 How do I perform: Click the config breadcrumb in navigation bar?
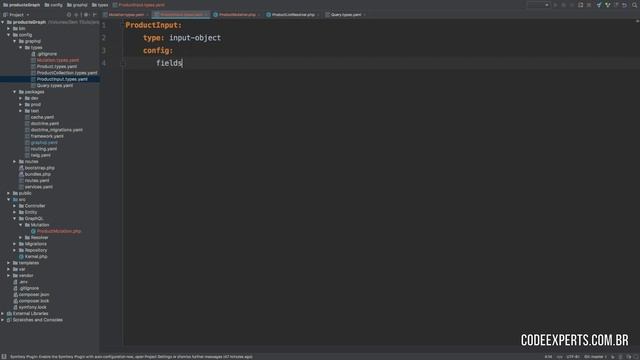[x=53, y=5]
